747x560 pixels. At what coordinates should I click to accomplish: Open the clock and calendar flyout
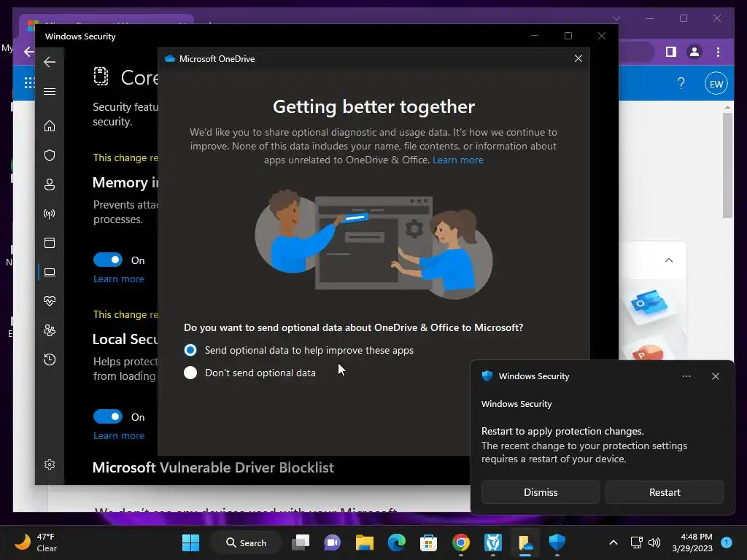coord(692,542)
